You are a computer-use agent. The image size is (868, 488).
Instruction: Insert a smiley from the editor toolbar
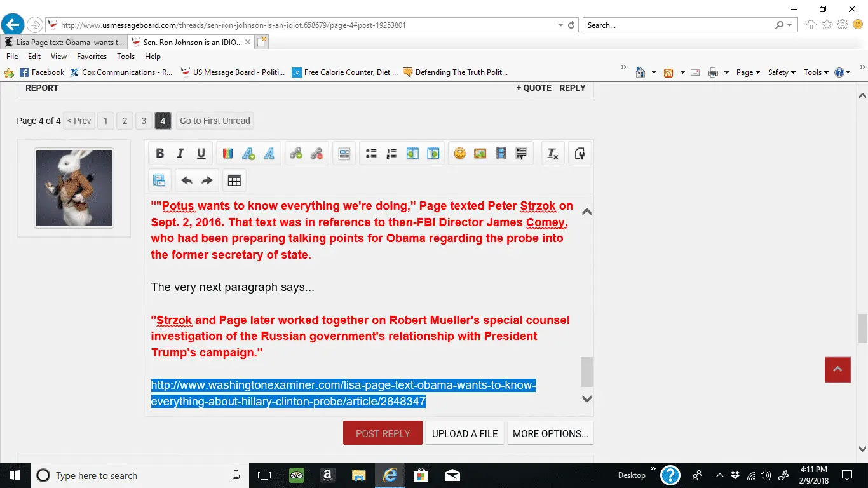(459, 154)
